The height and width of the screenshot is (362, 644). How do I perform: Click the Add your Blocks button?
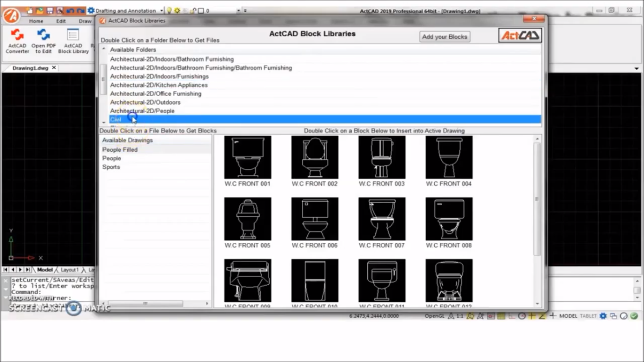[x=445, y=37]
